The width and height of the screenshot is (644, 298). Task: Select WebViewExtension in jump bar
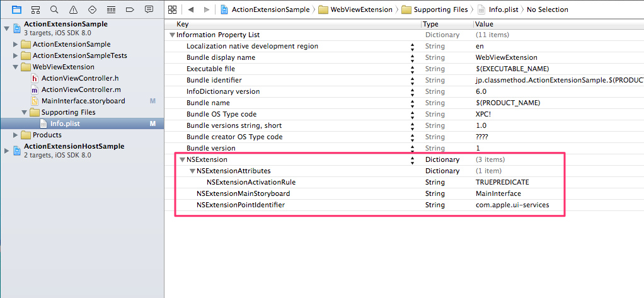[355, 9]
